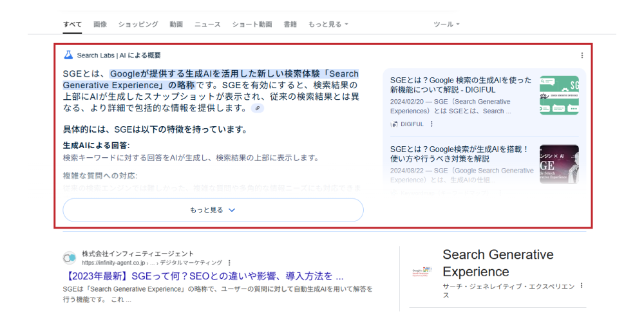The image size is (644, 322).
Task: Open article SGEとは？Google検索が生成AIを搭載
Action: coord(459,154)
